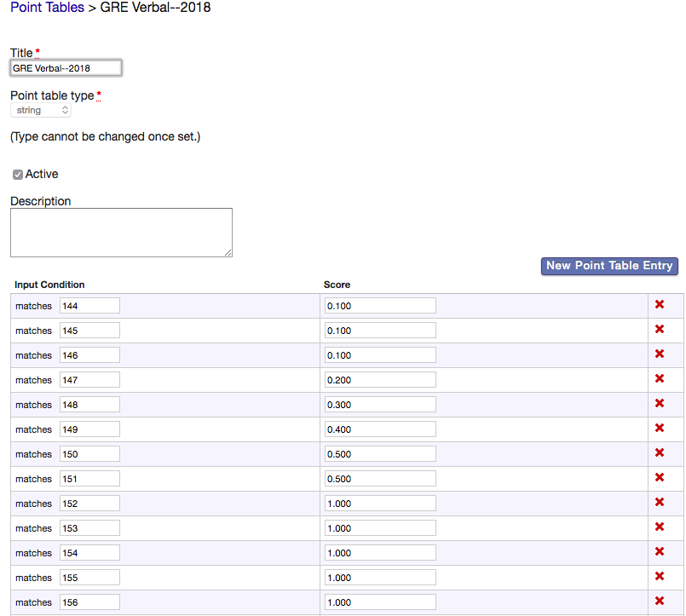The width and height of the screenshot is (686, 616).
Task: Click into the Title text field
Action: 66,68
